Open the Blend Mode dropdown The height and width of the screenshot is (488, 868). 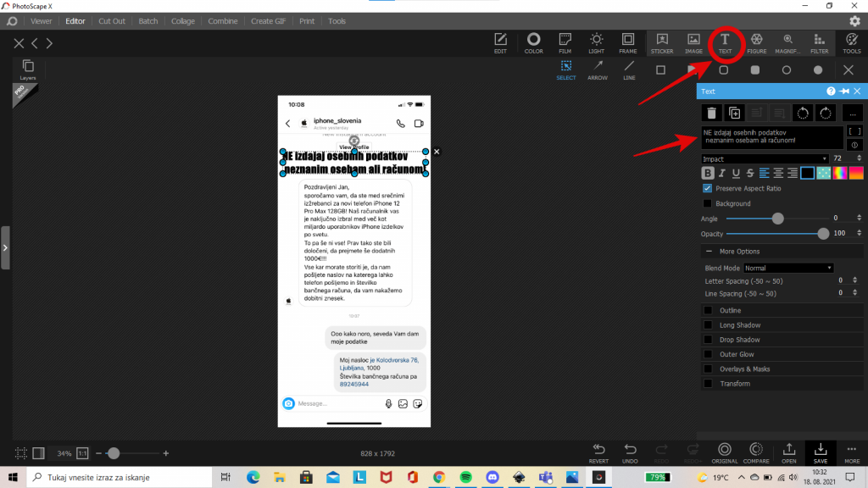pos(787,268)
